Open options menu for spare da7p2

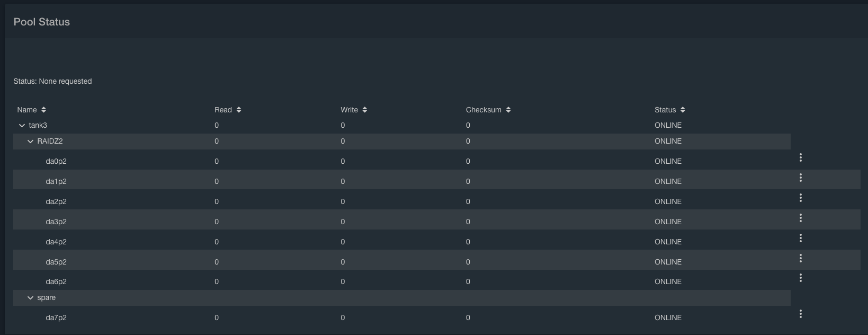click(x=800, y=314)
